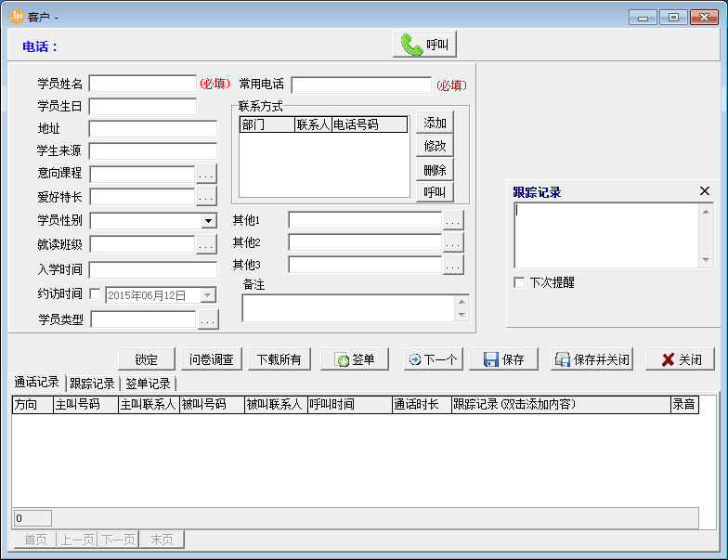The image size is (728, 560).
Task: Toggle the 约访时间 checkbox
Action: (x=95, y=294)
